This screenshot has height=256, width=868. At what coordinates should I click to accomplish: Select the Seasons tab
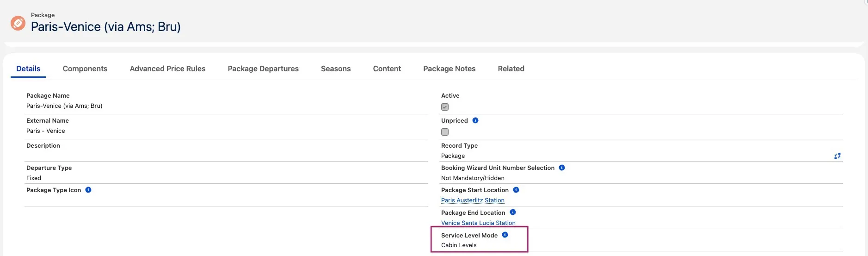click(x=336, y=69)
